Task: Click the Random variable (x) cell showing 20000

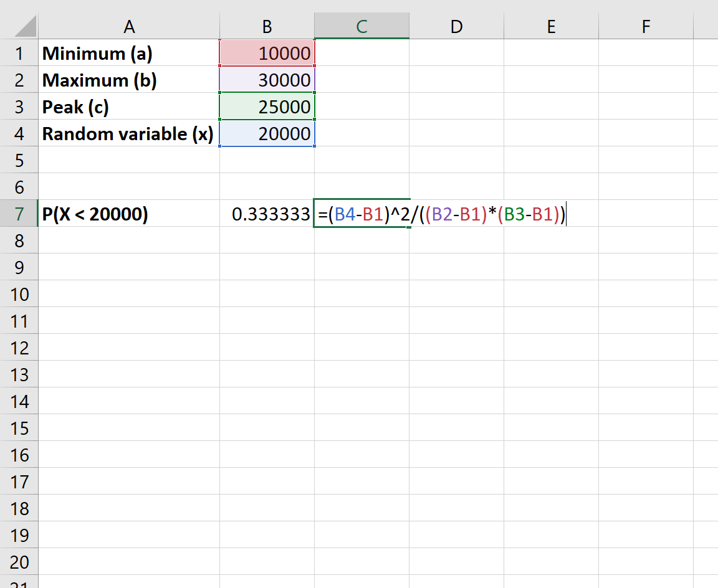Action: click(267, 133)
